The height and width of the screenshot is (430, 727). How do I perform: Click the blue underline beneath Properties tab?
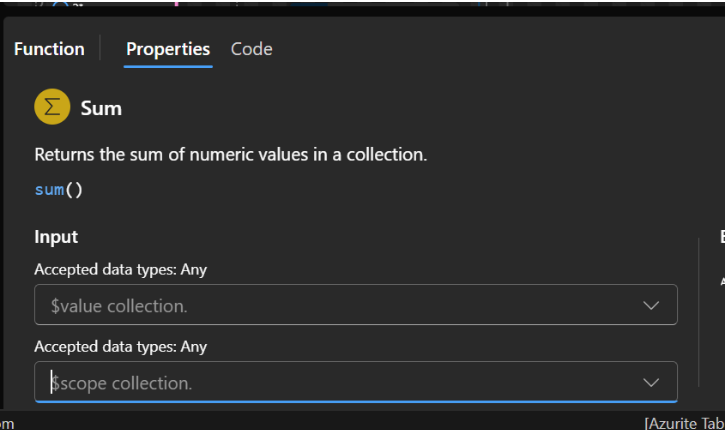pos(168,66)
